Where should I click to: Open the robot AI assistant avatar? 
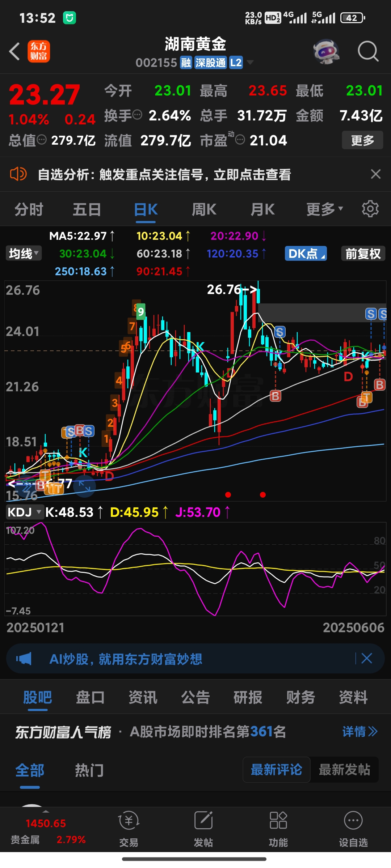click(x=326, y=51)
